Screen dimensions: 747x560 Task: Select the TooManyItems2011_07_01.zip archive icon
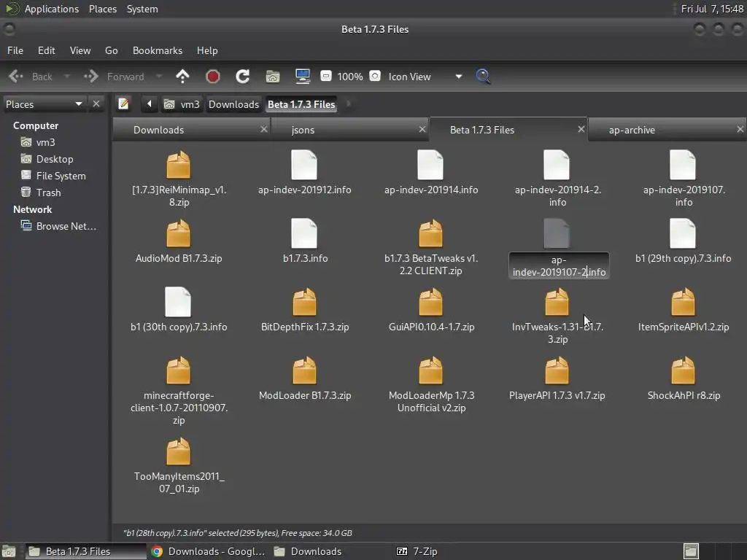point(178,451)
